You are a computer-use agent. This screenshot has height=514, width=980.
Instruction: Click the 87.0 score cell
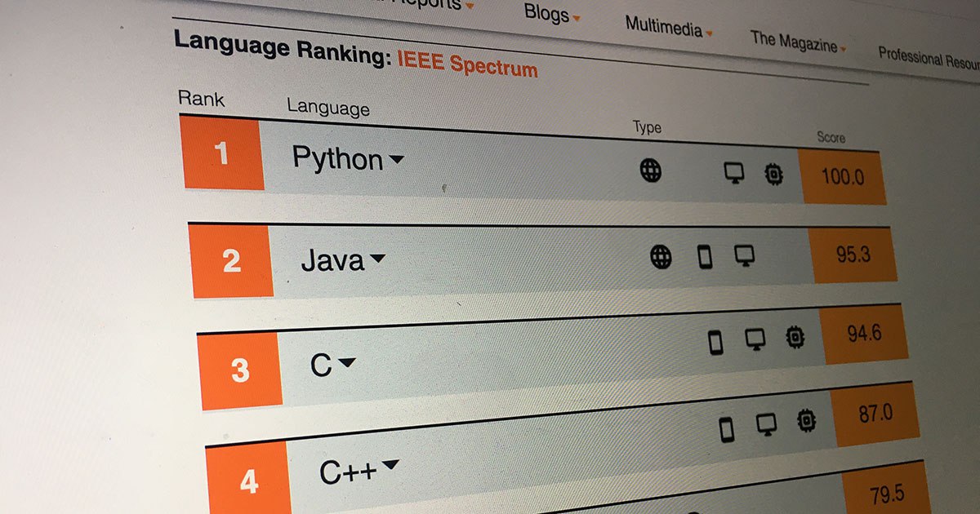click(x=875, y=414)
